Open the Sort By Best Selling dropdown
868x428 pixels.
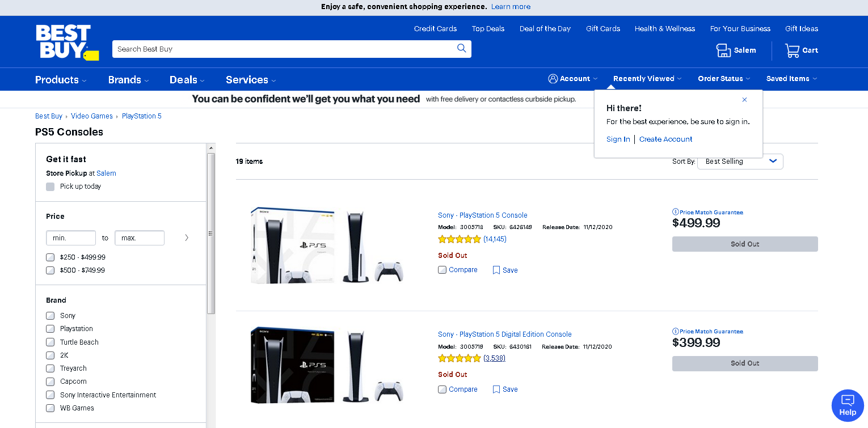pyautogui.click(x=740, y=162)
